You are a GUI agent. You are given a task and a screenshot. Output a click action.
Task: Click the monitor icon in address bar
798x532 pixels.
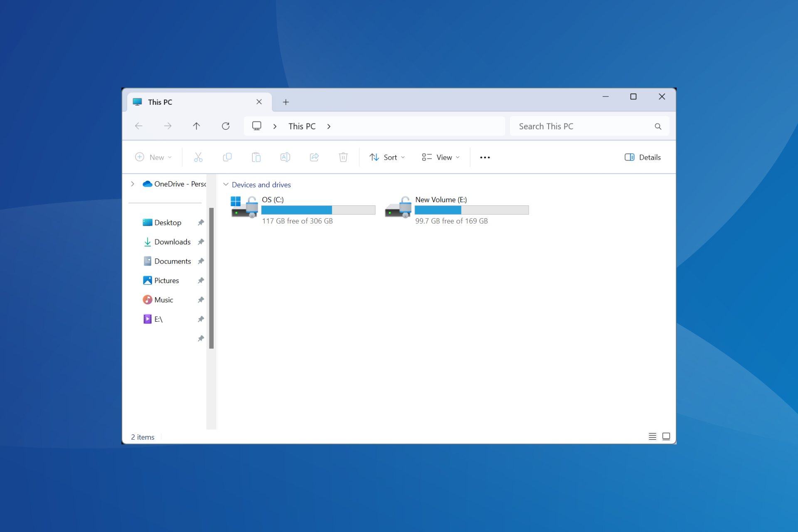pos(257,126)
